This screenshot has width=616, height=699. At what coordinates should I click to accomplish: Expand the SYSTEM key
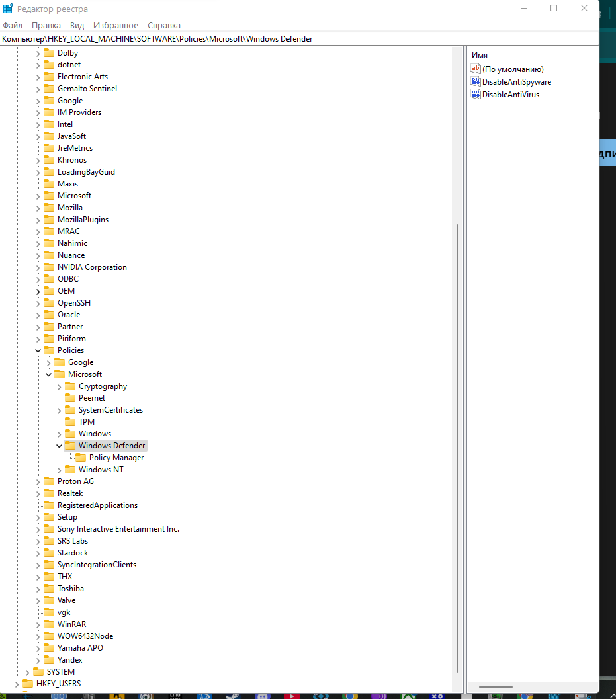(27, 672)
